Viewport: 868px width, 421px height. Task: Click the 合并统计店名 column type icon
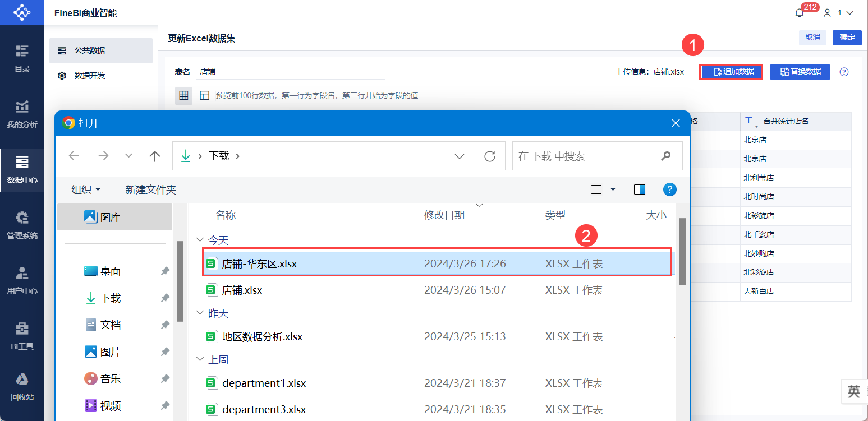tap(750, 122)
